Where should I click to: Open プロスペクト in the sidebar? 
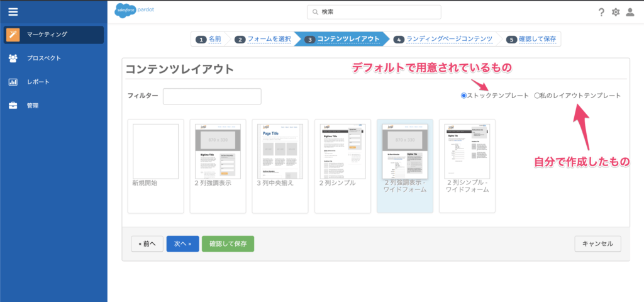(x=44, y=58)
